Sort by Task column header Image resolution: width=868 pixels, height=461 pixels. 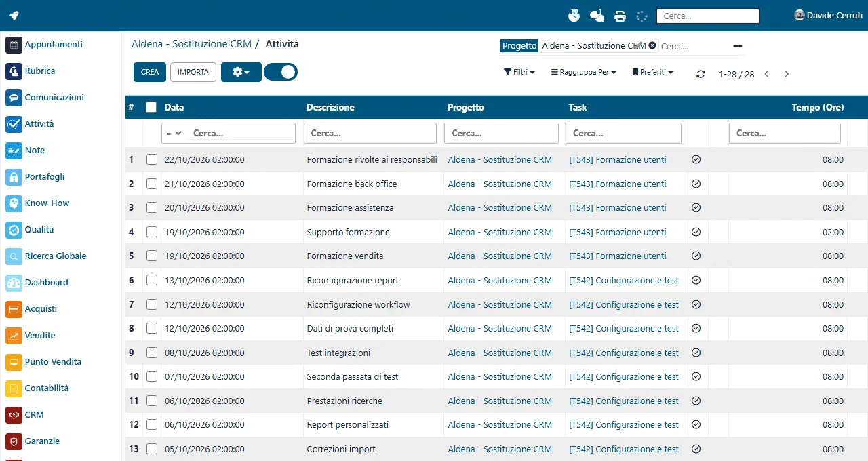578,107
